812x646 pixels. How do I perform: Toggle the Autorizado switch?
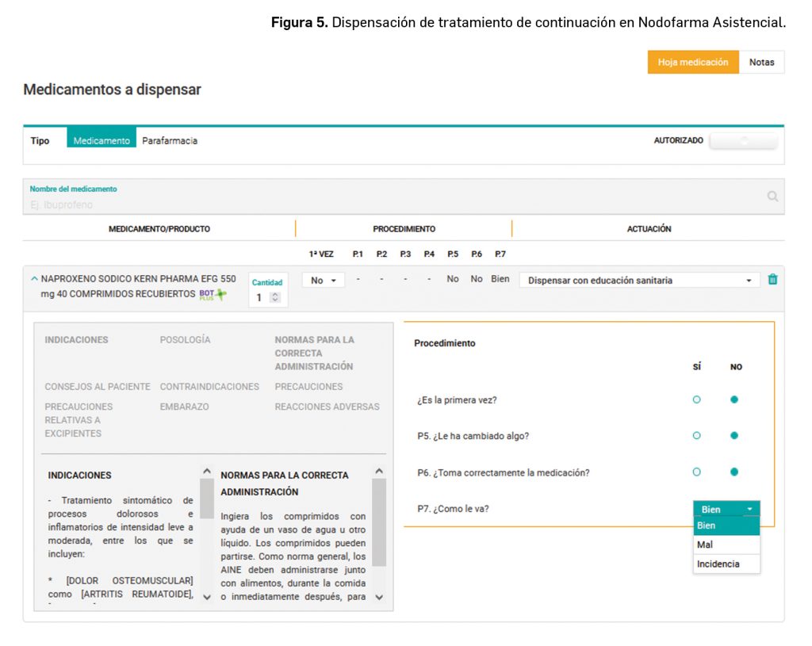tap(743, 140)
